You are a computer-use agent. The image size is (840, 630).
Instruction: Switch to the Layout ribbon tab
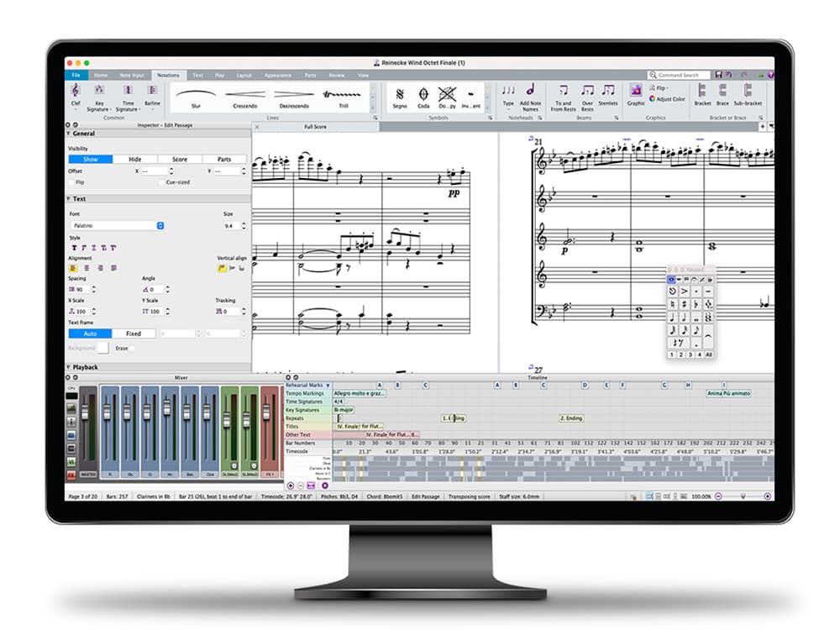244,76
